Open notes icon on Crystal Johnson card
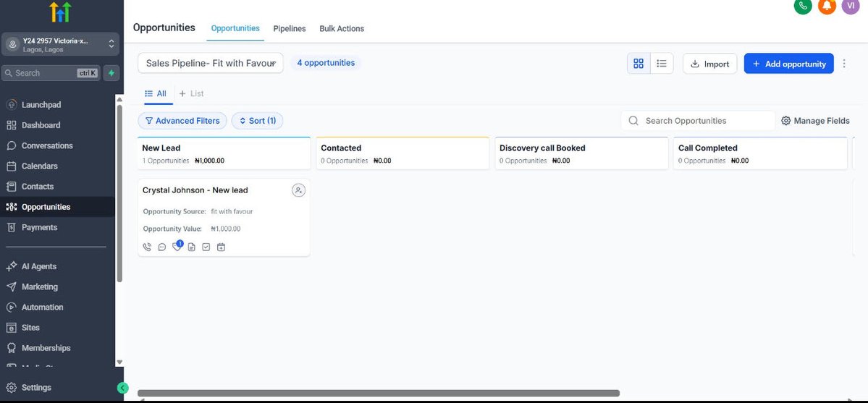Image resolution: width=868 pixels, height=403 pixels. [x=192, y=247]
